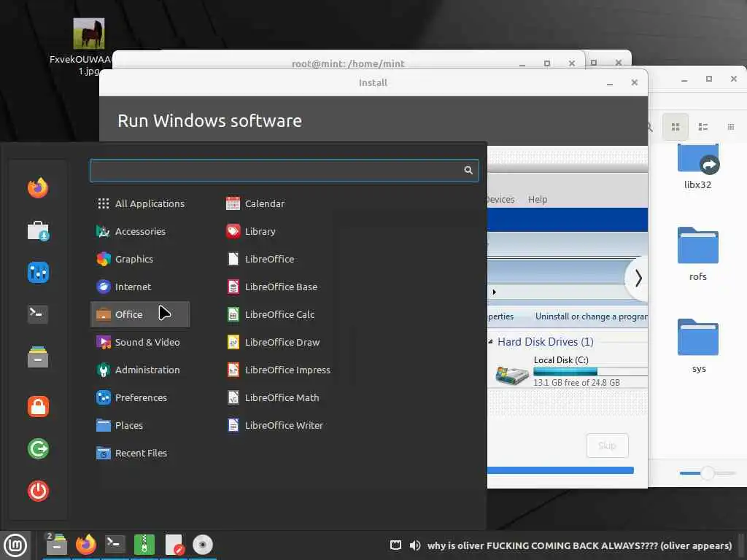747x560 pixels.
Task: Click installer document icon in taskbar
Action: tap(174, 545)
